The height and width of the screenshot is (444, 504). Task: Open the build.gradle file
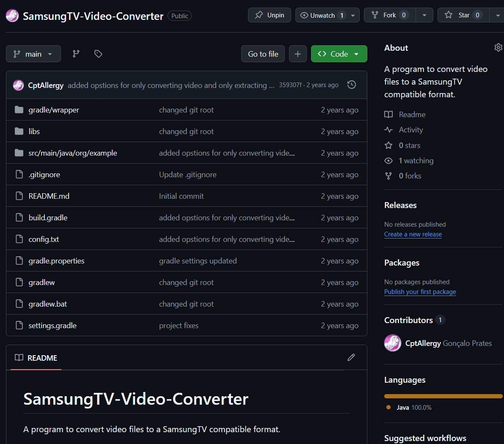point(48,217)
